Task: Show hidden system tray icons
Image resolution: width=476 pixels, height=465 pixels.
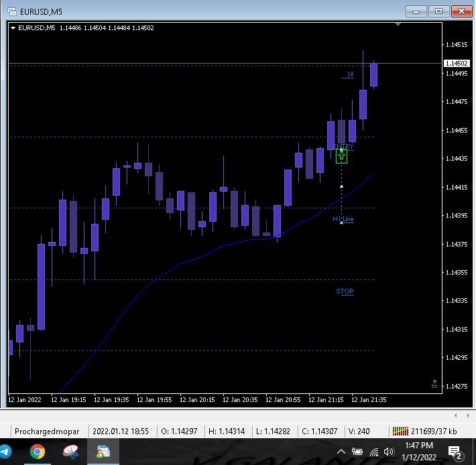Action: [x=341, y=452]
